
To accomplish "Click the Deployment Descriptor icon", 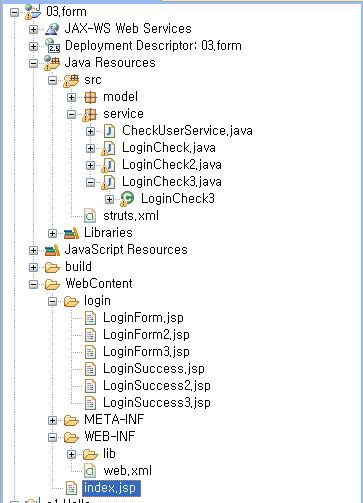I will click(x=52, y=46).
